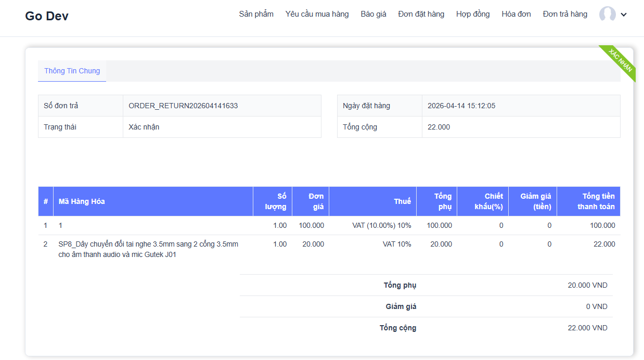Image resolution: width=644 pixels, height=360 pixels.
Task: Go to Yêu cầu mua hàng page
Action: (x=317, y=14)
